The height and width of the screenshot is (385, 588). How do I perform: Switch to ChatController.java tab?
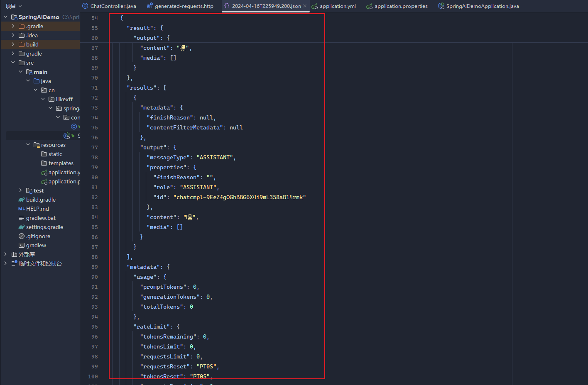pos(109,6)
